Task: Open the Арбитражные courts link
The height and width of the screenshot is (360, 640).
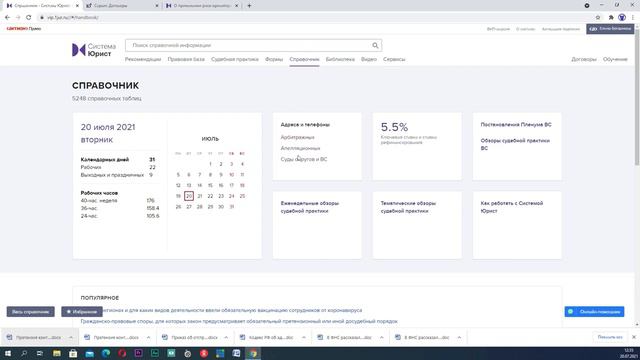Action: click(298, 137)
